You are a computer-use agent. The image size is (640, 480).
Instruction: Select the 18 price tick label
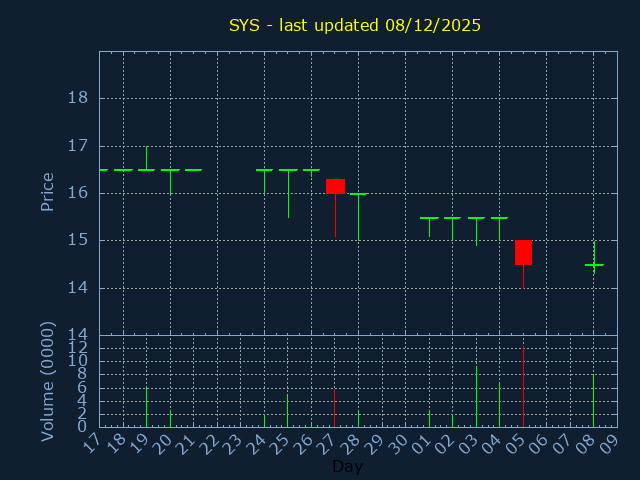pyautogui.click(x=77, y=98)
